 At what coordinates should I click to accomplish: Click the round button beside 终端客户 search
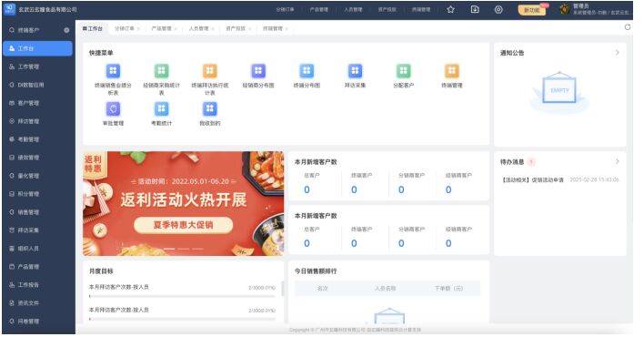[66, 30]
